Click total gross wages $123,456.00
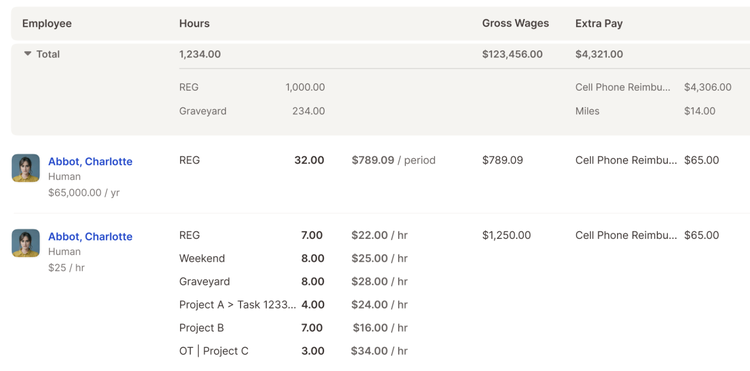The image size is (750, 371). pyautogui.click(x=512, y=54)
